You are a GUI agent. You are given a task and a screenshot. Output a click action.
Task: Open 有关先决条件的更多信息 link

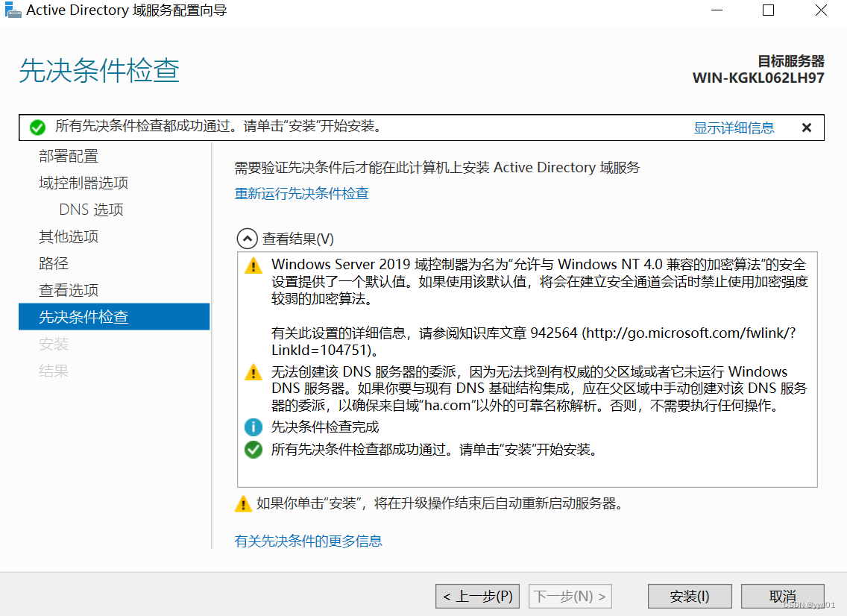pos(308,541)
